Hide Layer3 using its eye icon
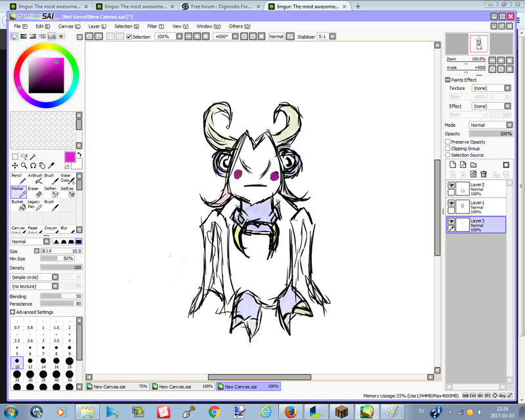This screenshot has width=525, height=420. tap(451, 221)
